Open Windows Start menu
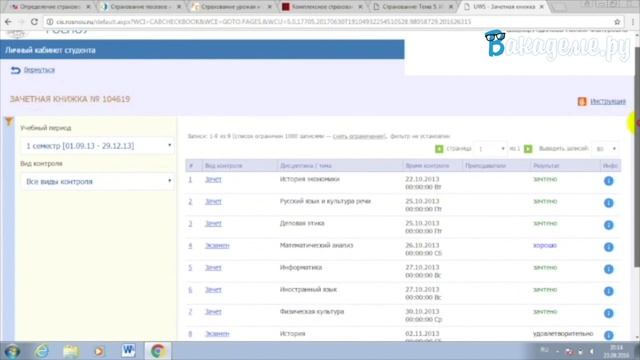Viewport: 640px width, 360px height. pyautogui.click(x=12, y=351)
